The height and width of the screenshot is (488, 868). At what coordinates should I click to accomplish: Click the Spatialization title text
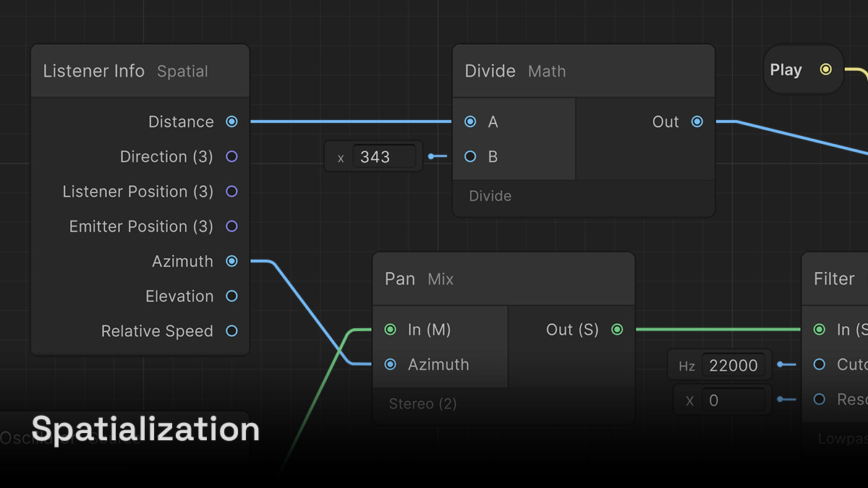(145, 429)
